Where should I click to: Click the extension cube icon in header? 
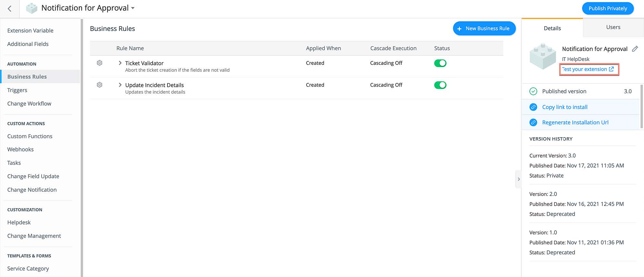[x=32, y=8]
